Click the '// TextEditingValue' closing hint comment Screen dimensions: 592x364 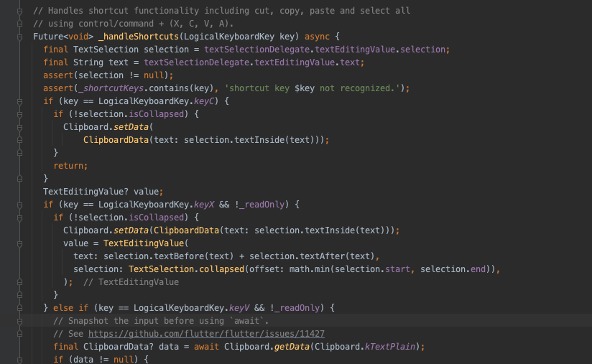tap(131, 282)
